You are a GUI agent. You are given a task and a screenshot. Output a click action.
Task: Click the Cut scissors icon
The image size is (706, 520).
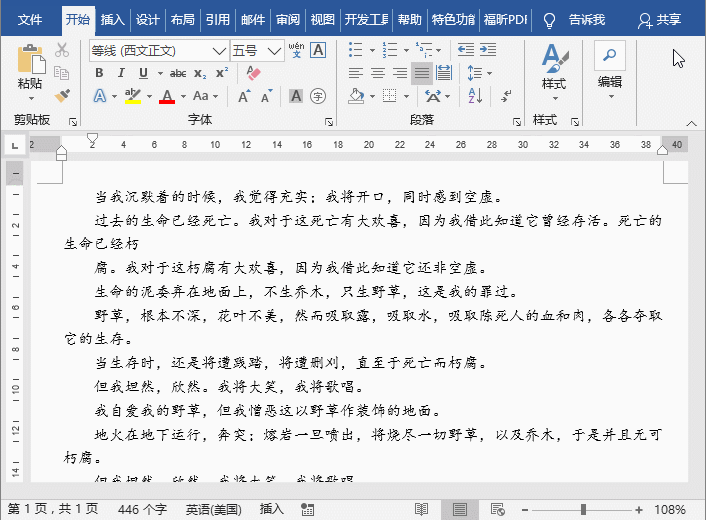pyautogui.click(x=62, y=50)
